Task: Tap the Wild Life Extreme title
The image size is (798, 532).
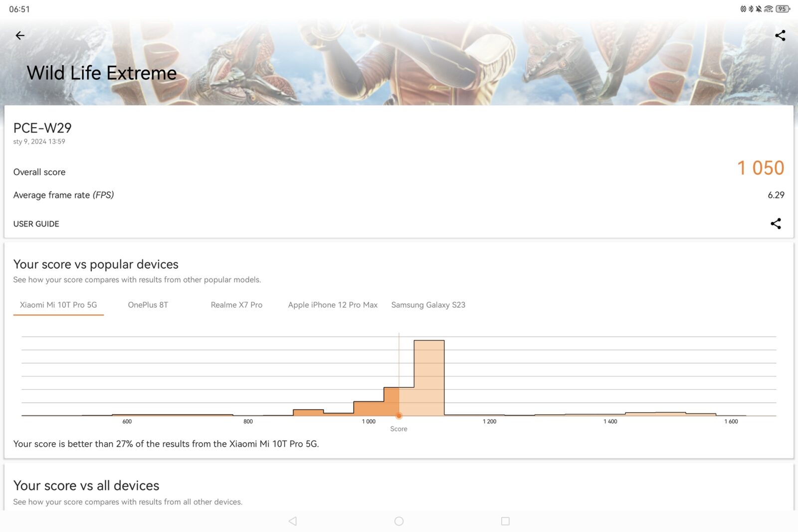Action: 102,73
